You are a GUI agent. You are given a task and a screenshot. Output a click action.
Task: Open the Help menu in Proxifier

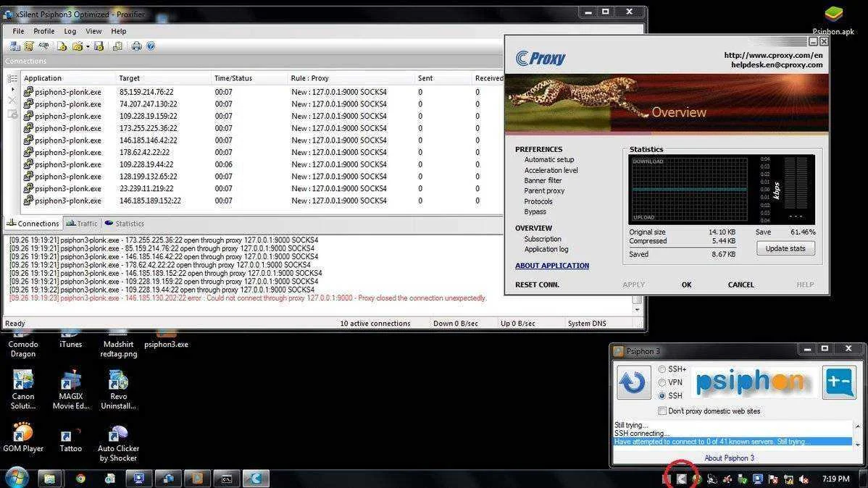(x=119, y=32)
